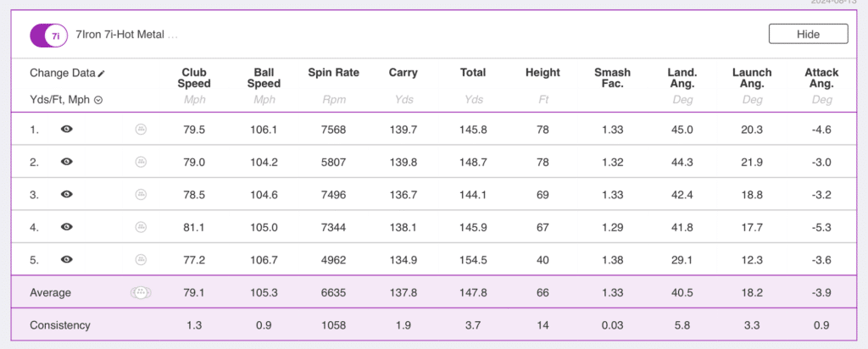Image resolution: width=868 pixels, height=349 pixels.
Task: Toggle visibility eye for shot 1
Action: (67, 130)
